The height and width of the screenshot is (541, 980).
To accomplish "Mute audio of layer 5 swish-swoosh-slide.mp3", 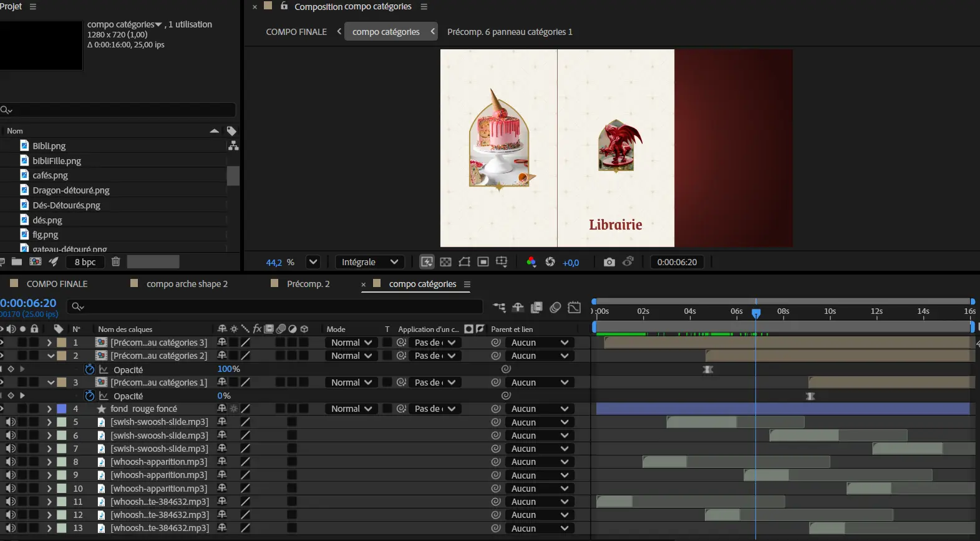I will click(x=11, y=422).
